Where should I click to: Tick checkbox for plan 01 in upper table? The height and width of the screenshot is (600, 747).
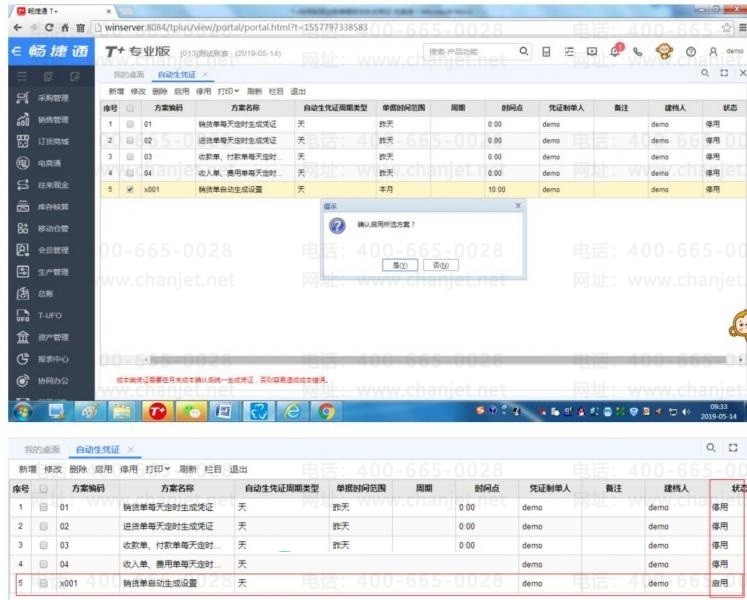point(130,124)
